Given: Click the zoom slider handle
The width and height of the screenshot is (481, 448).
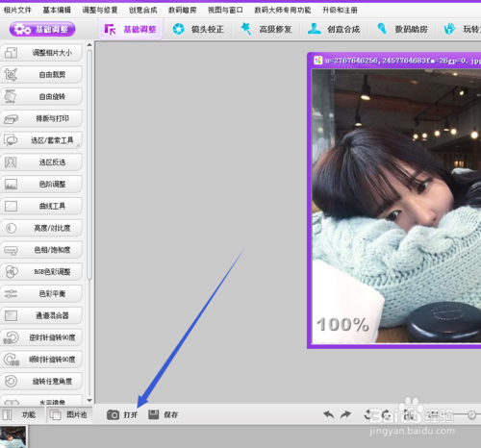Looking at the screenshot, I should (471, 414).
